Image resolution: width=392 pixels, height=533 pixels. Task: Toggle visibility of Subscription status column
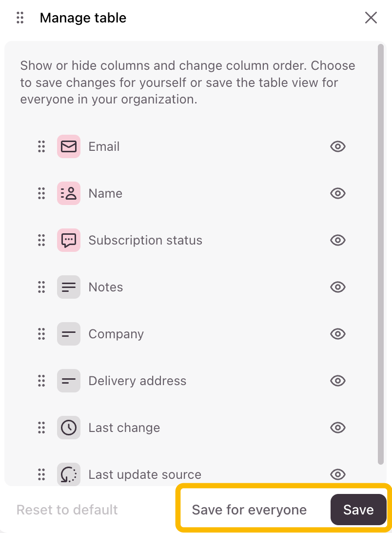click(x=338, y=240)
